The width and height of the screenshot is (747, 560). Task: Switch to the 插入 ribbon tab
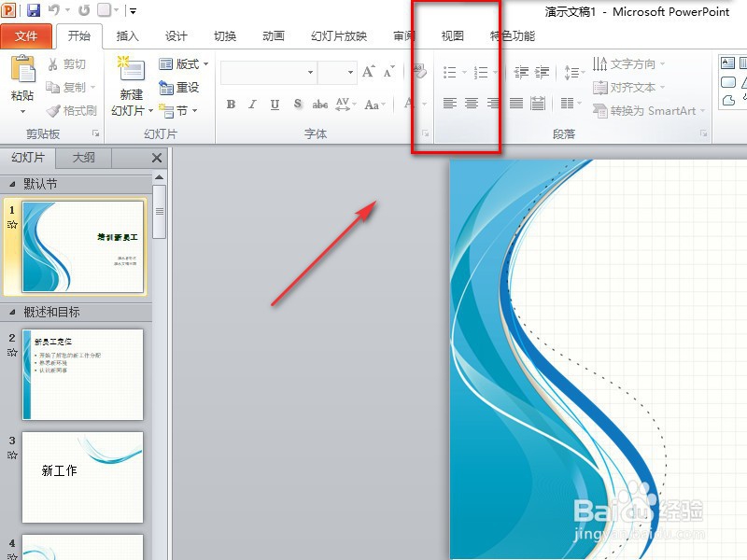click(x=127, y=36)
